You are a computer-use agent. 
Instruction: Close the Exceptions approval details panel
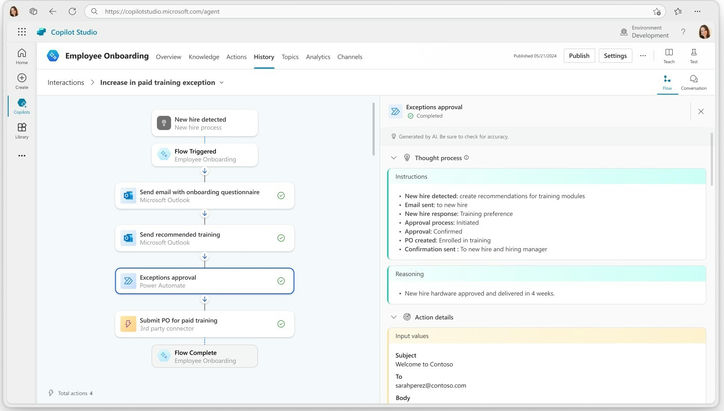point(700,111)
